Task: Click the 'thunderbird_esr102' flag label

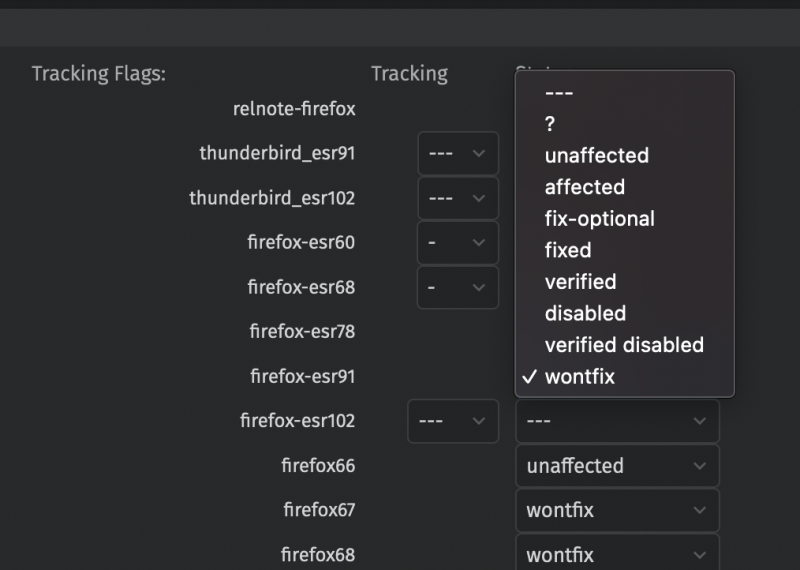Action: tap(272, 198)
